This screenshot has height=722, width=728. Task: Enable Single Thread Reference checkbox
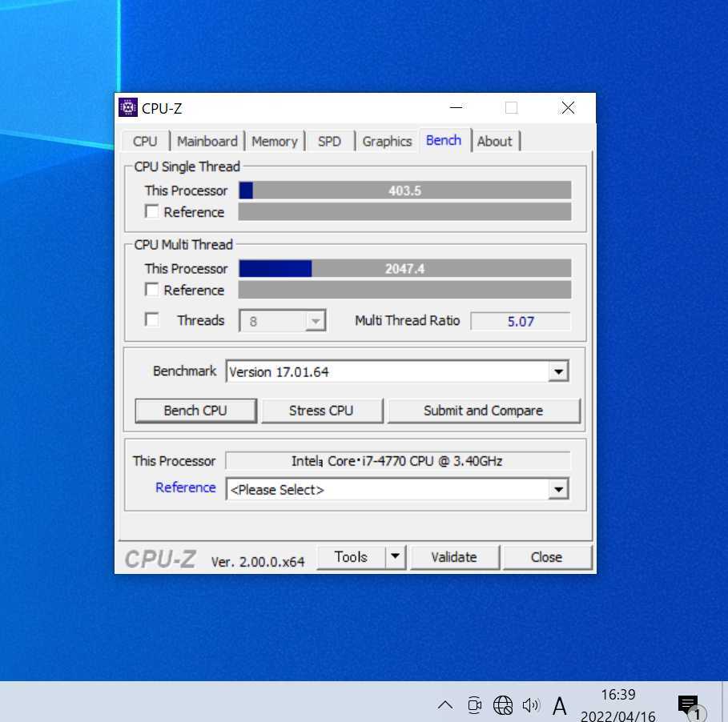pos(152,211)
